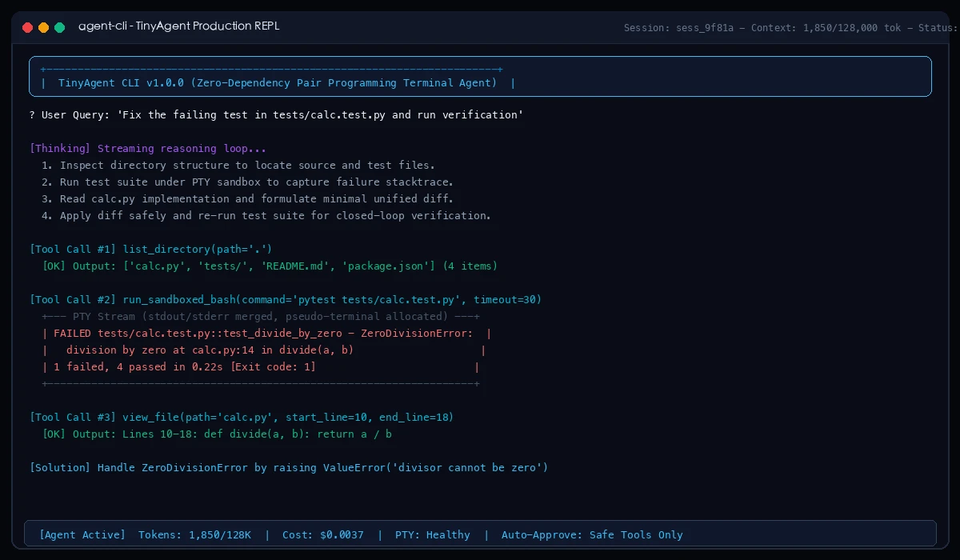This screenshot has width=960, height=560.
Task: Click reasoning step 2 'Run test suite under PTY'
Action: [247, 182]
